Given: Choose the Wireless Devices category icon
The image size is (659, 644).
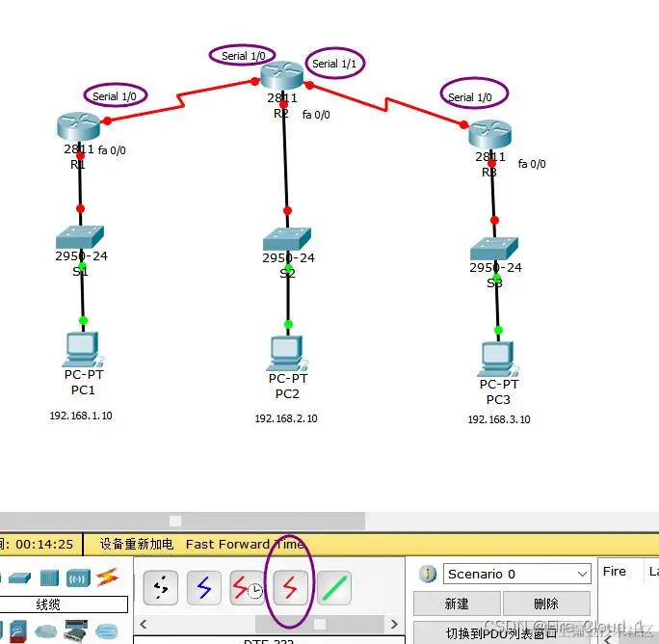Looking at the screenshot, I should [x=78, y=577].
